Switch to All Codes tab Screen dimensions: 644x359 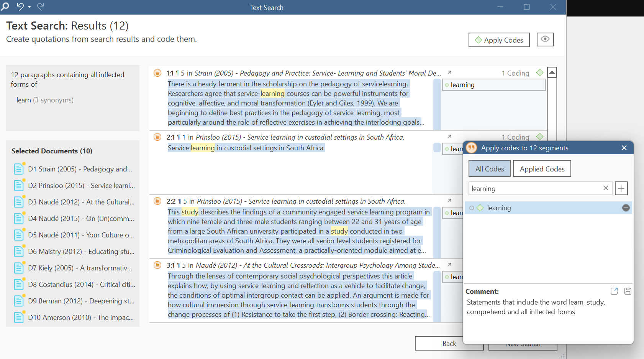489,169
